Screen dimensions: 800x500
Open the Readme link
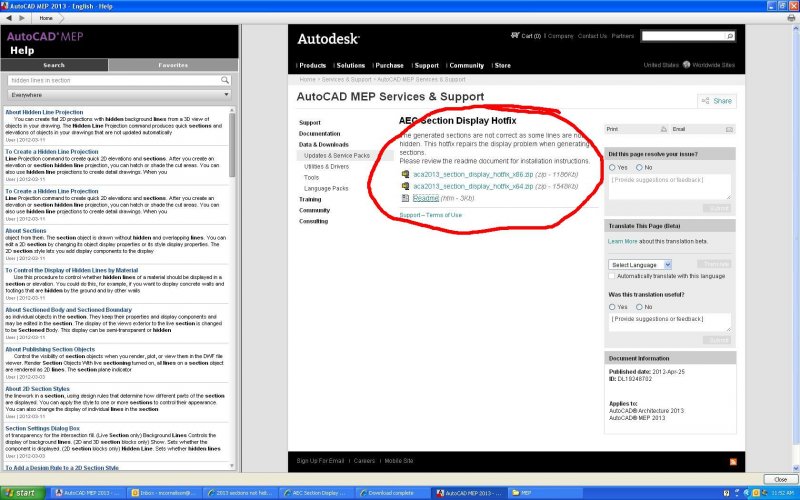(x=426, y=198)
